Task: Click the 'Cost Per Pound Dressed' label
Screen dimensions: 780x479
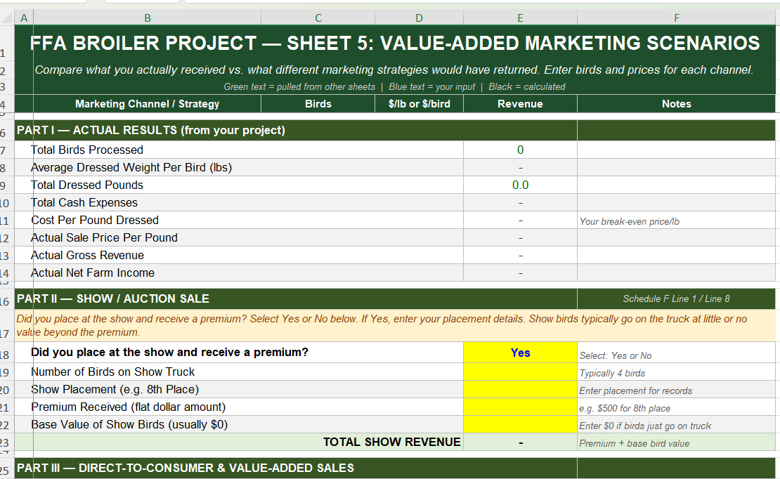Action: click(95, 220)
